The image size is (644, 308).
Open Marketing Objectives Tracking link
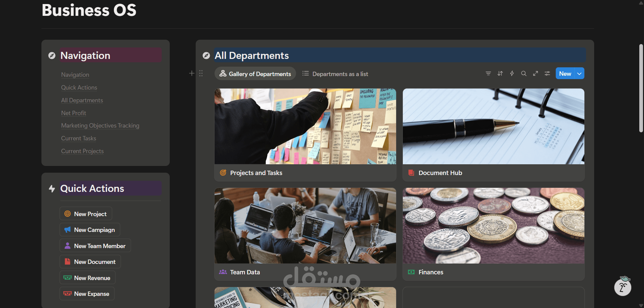pos(100,126)
